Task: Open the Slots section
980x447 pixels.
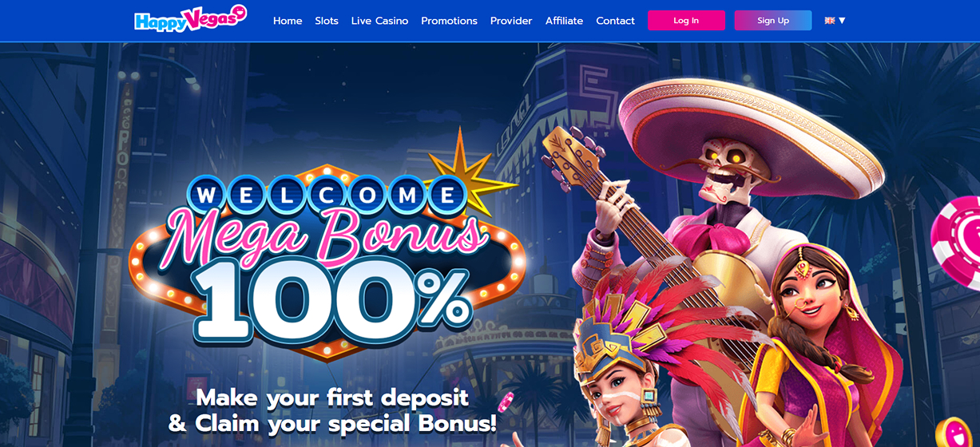Action: point(327,21)
